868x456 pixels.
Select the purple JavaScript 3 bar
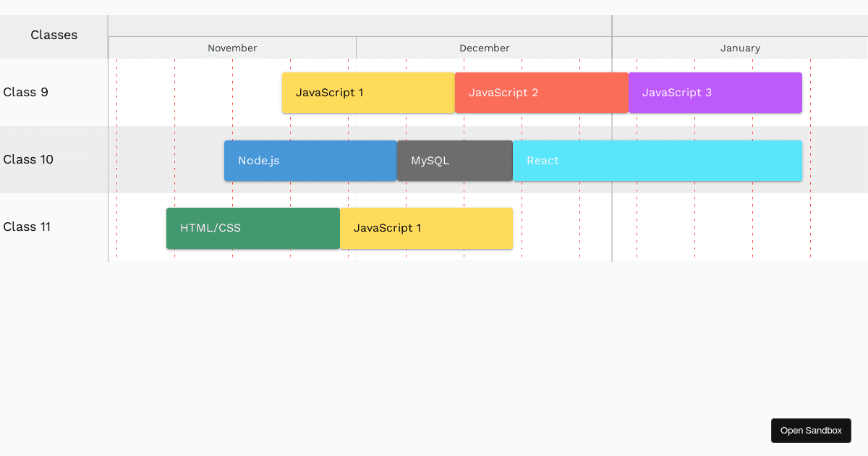click(715, 93)
